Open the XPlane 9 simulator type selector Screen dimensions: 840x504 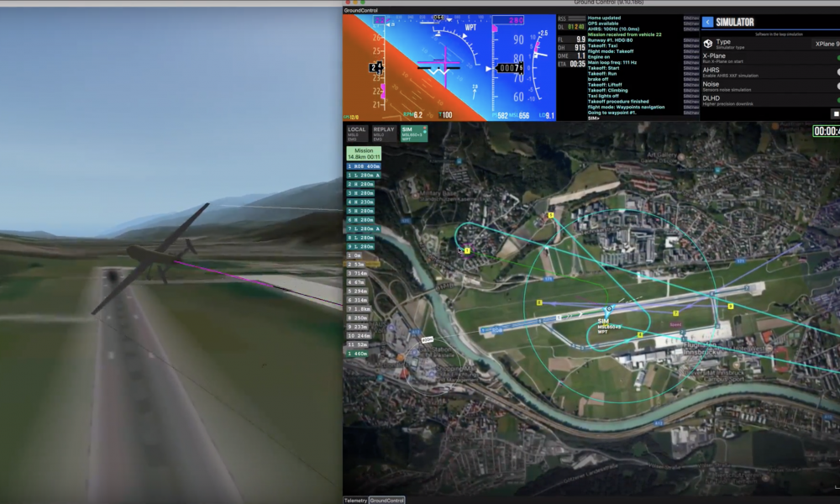826,44
